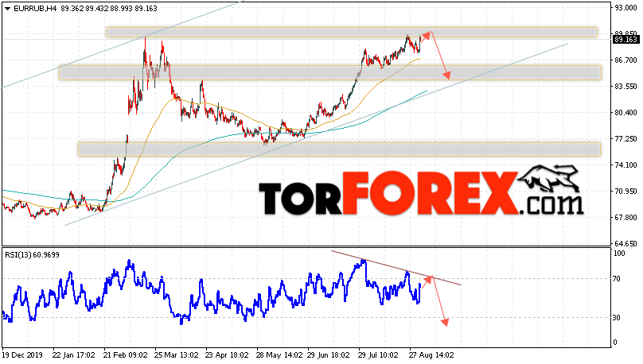Click the 86.700 price axis label
Screen dimensions: 643x364
[625, 60]
